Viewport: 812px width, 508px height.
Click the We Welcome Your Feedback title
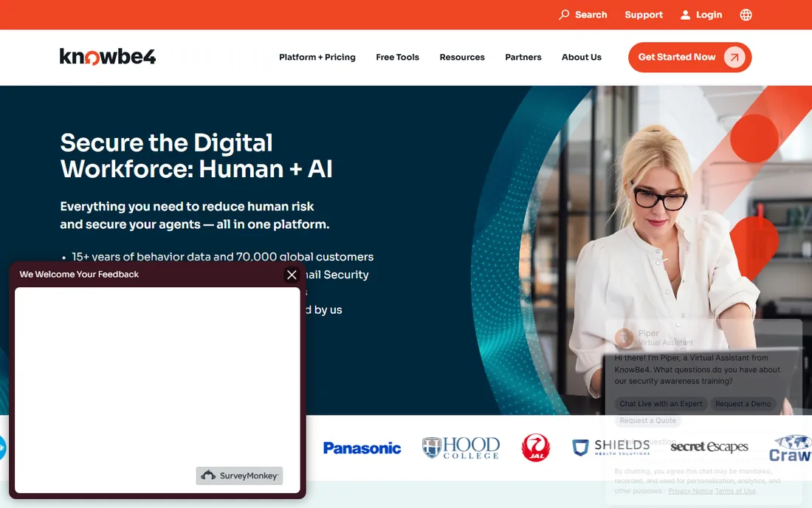(x=79, y=275)
